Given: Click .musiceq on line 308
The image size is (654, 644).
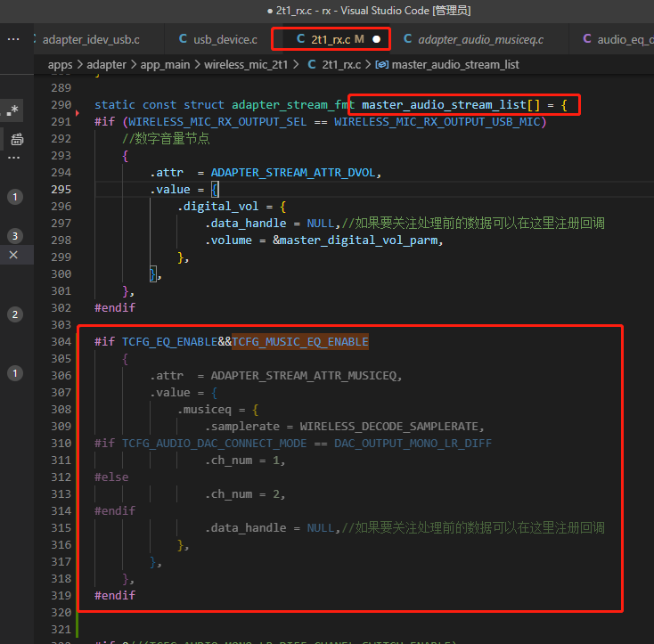Looking at the screenshot, I should pos(204,410).
